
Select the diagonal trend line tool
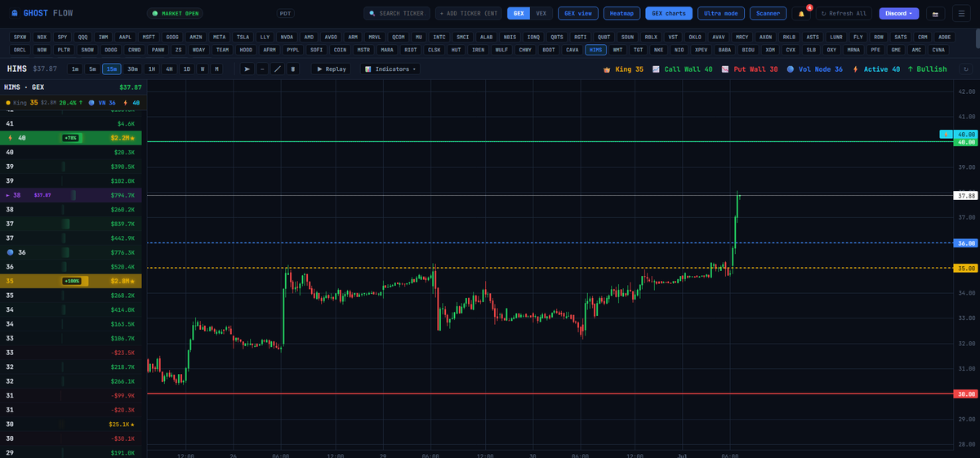278,69
